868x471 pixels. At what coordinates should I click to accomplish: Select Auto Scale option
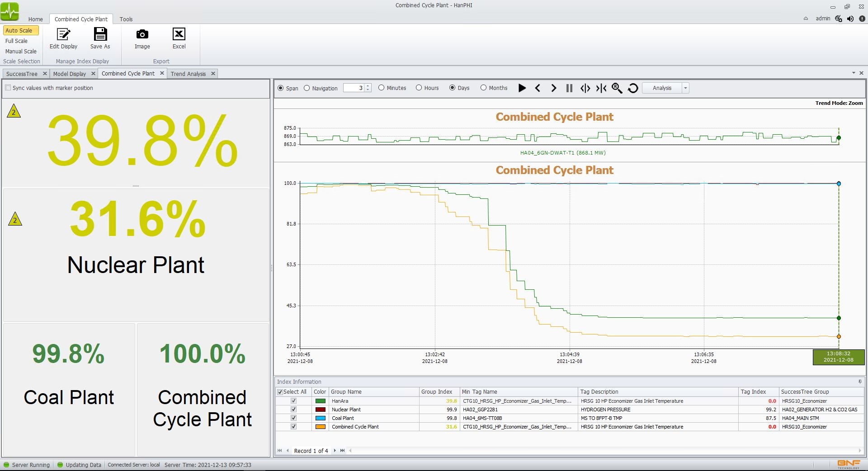20,30
